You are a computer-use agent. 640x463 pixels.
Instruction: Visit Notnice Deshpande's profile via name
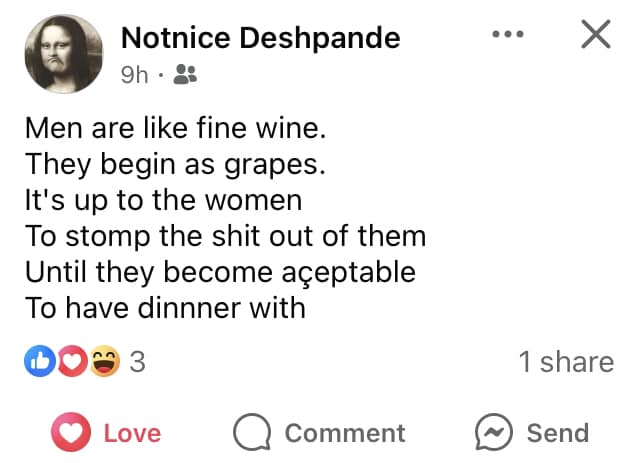[x=260, y=38]
